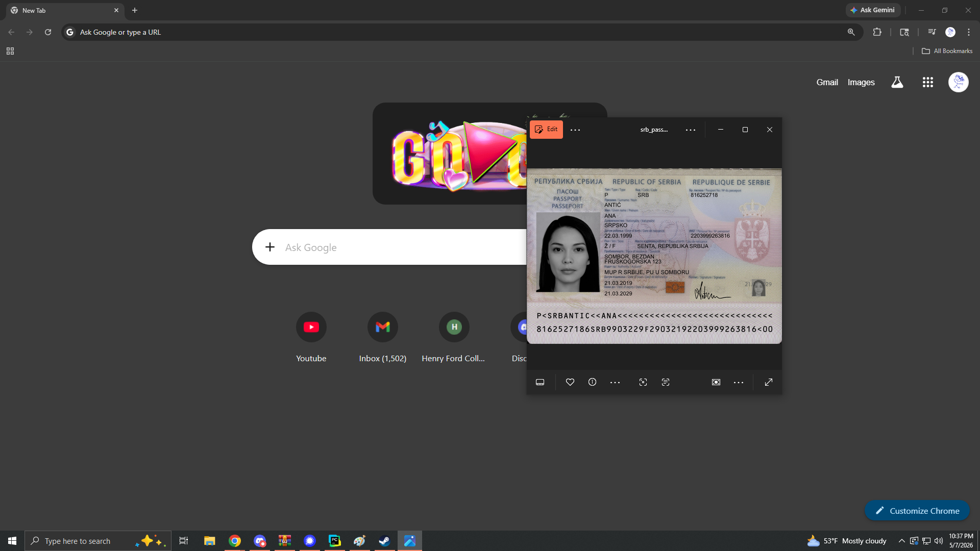980x551 pixels.
Task: Open media controls icon in Chrome toolbar
Action: (932, 32)
